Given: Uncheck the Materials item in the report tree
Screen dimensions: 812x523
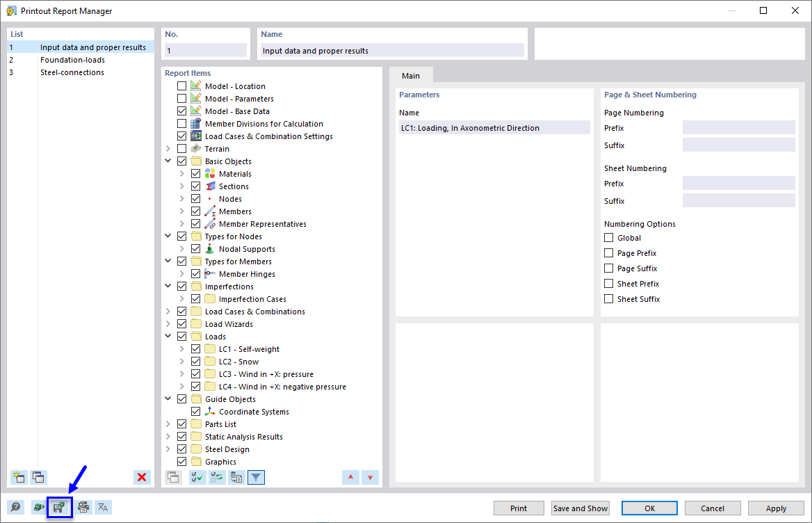Looking at the screenshot, I should click(x=195, y=173).
